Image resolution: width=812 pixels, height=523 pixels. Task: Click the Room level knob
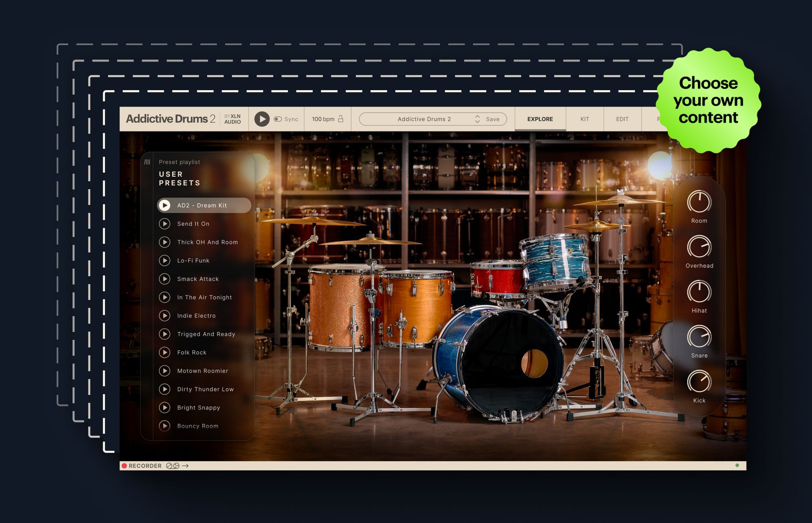[699, 202]
